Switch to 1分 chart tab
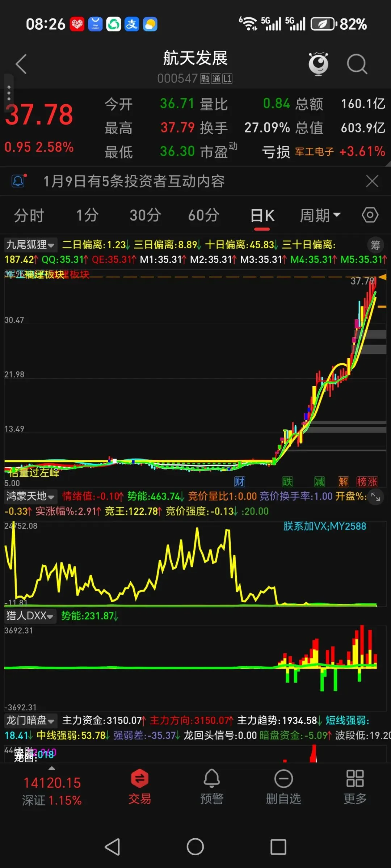This screenshot has width=391, height=868. [87, 215]
